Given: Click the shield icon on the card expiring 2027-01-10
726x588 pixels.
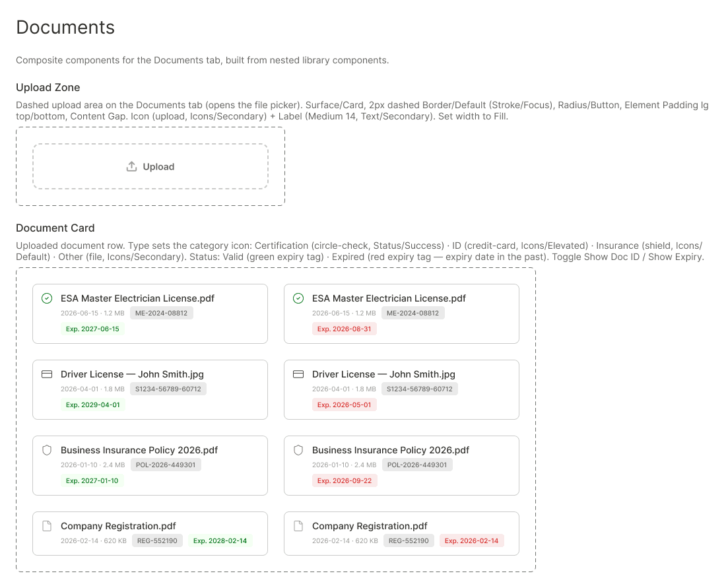Looking at the screenshot, I should tap(47, 450).
